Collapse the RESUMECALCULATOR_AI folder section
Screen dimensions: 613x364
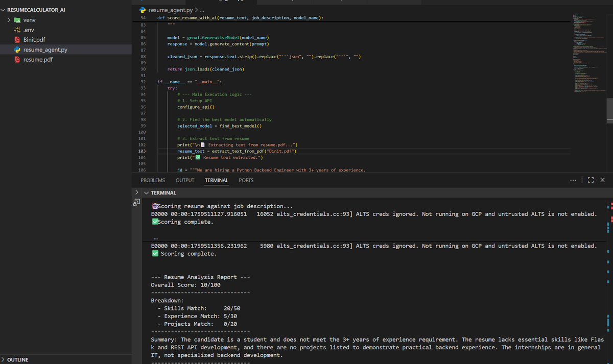[4, 10]
